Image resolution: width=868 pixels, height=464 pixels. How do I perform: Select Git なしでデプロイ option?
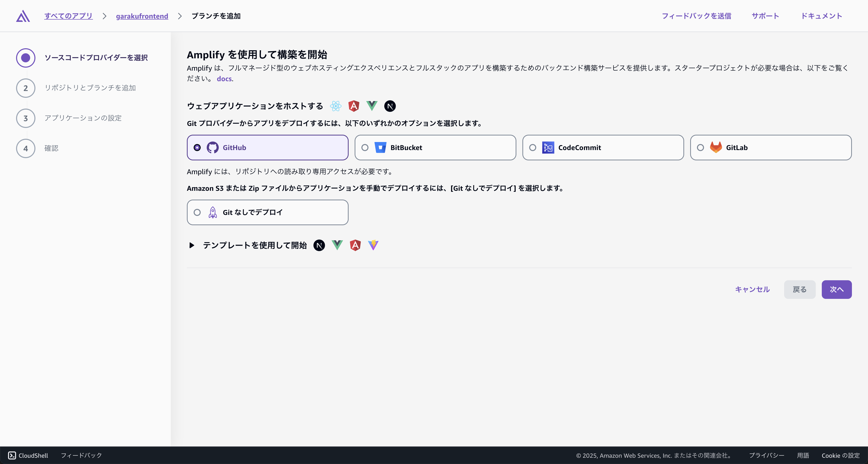(197, 212)
